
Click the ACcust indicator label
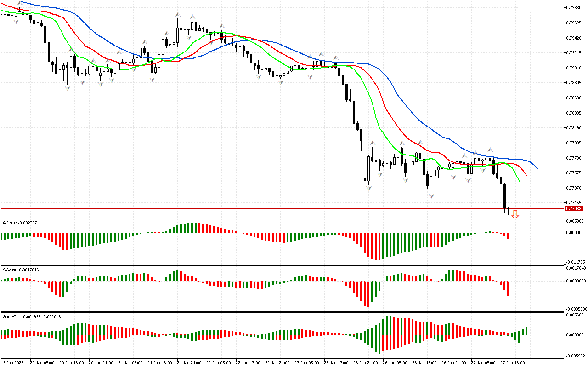[20, 270]
